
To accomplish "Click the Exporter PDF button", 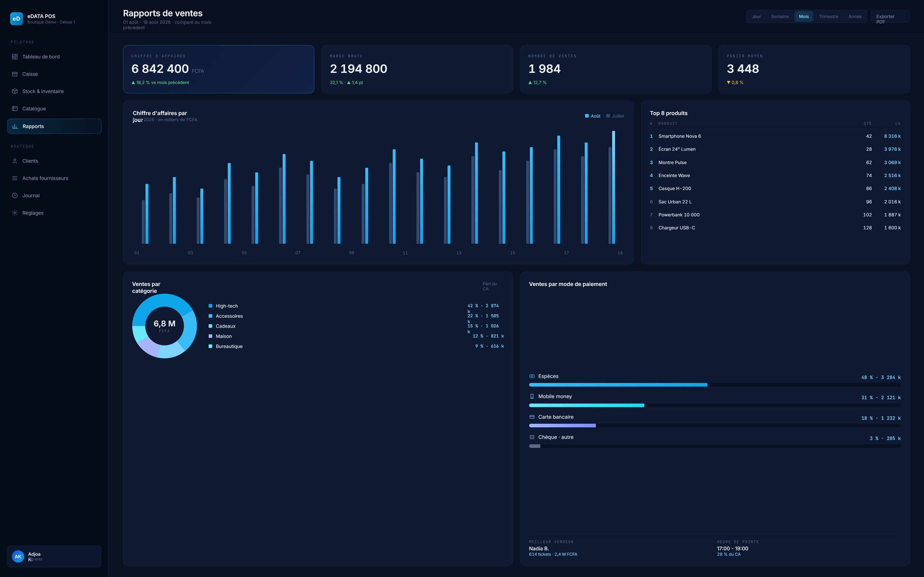I will click(x=890, y=17).
